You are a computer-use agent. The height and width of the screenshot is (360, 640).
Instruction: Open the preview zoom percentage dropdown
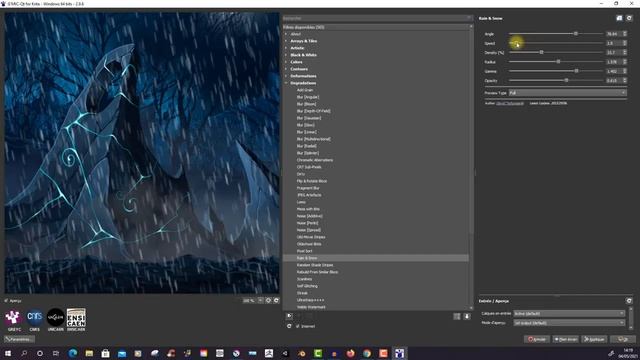[253, 300]
